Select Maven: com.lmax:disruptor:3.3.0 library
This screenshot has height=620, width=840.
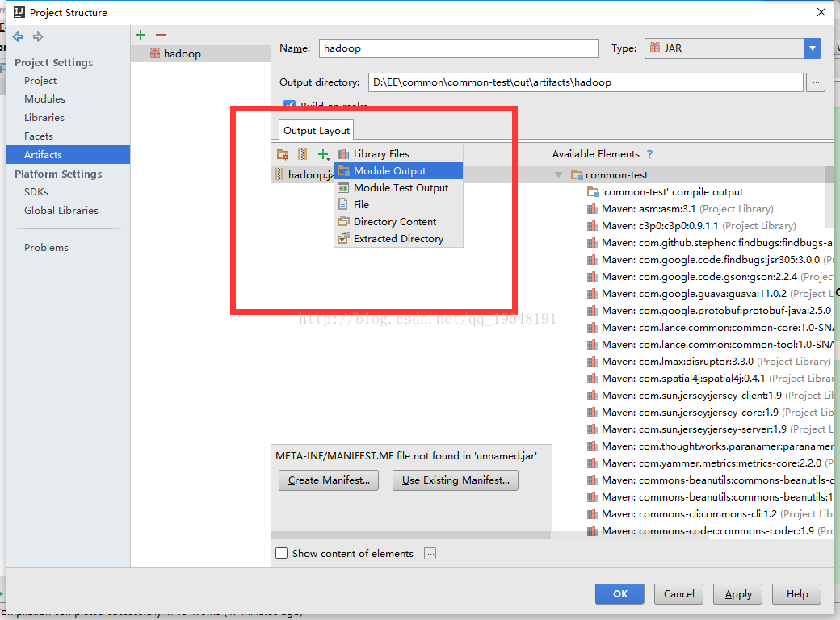[x=709, y=362]
